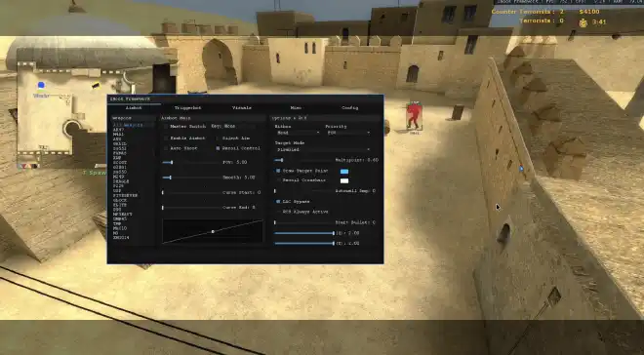Click the bottom RCS axis slider
This screenshot has width=644, height=355.
tap(303, 244)
